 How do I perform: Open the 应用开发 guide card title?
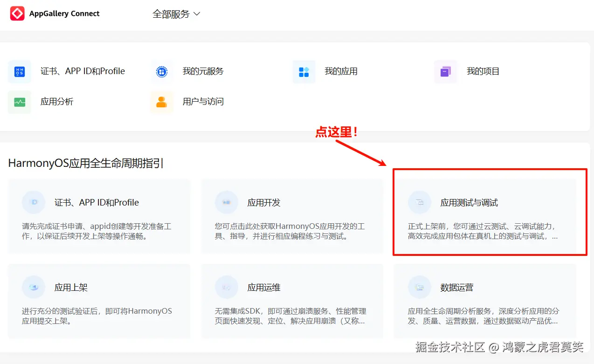click(x=264, y=203)
